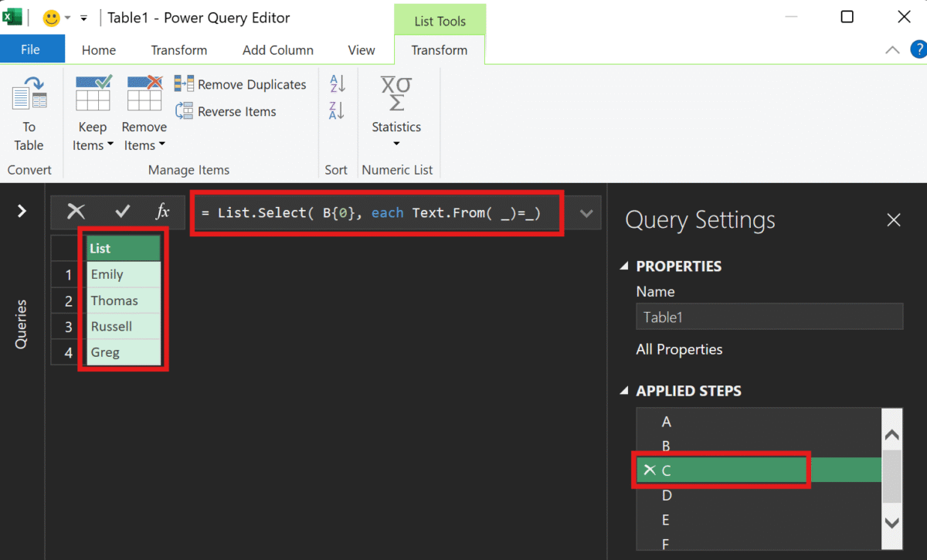Viewport: 927px width, 560px height.
Task: Cancel formula edit with X button
Action: [x=76, y=212]
